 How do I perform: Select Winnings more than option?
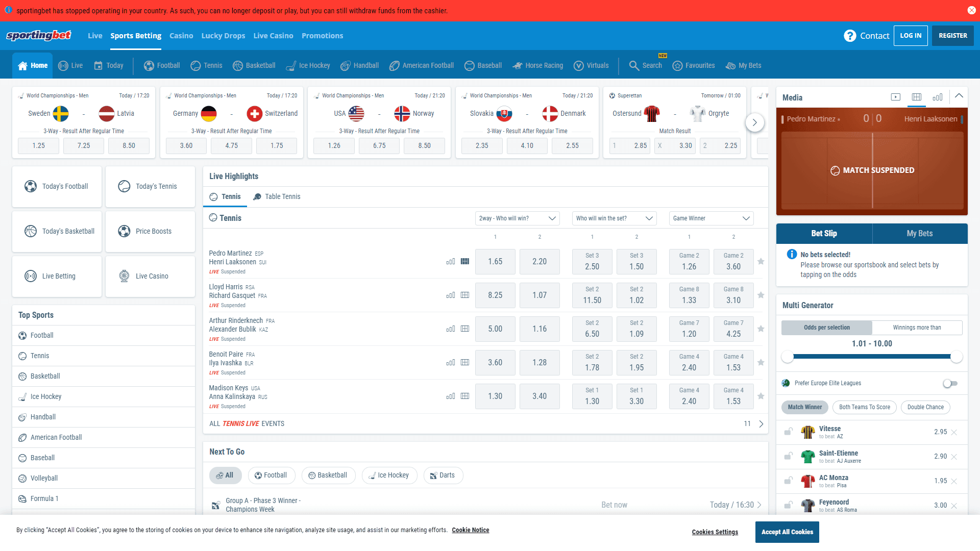(917, 328)
